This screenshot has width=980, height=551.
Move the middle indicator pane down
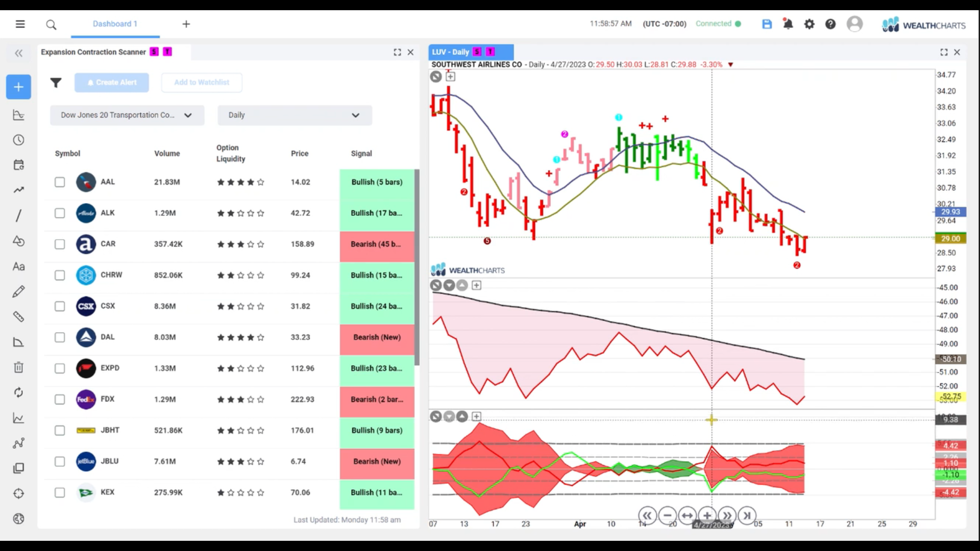coord(449,285)
